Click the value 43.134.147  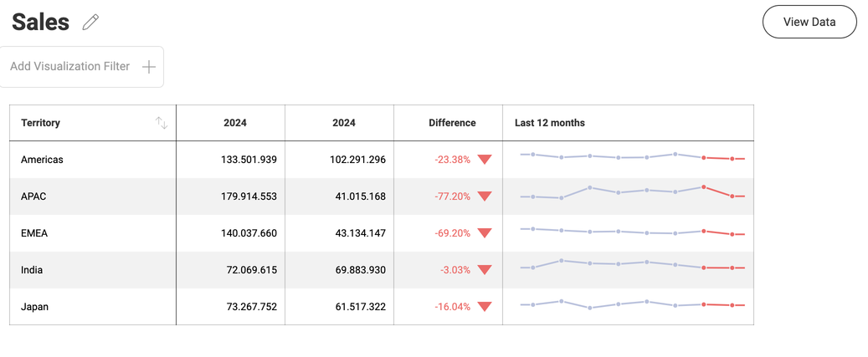pyautogui.click(x=361, y=233)
